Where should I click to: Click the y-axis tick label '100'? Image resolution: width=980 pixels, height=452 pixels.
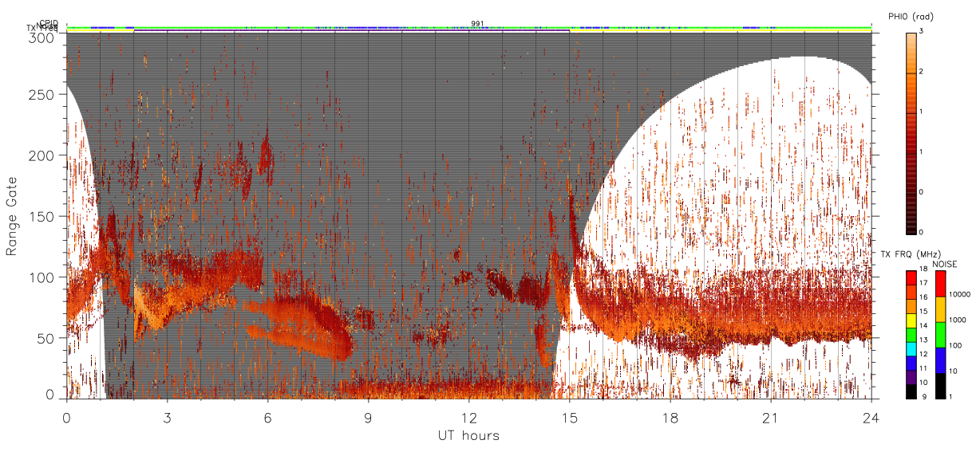[x=42, y=277]
